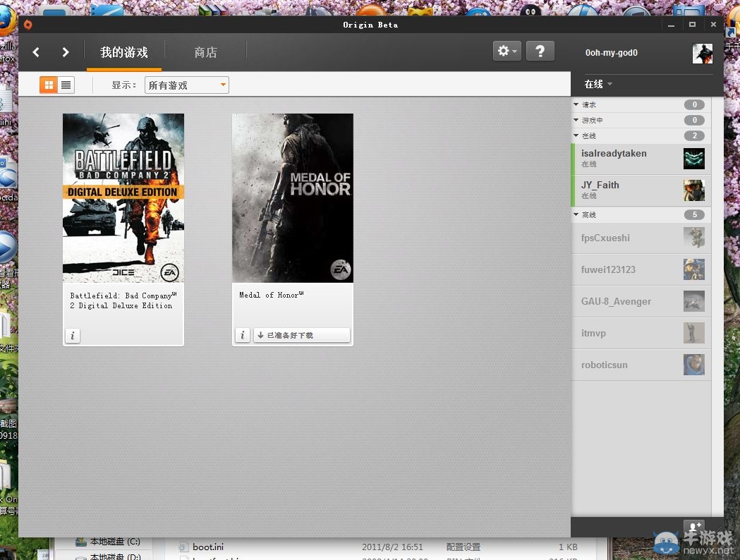
Task: Switch to the 商店 tab
Action: [205, 52]
